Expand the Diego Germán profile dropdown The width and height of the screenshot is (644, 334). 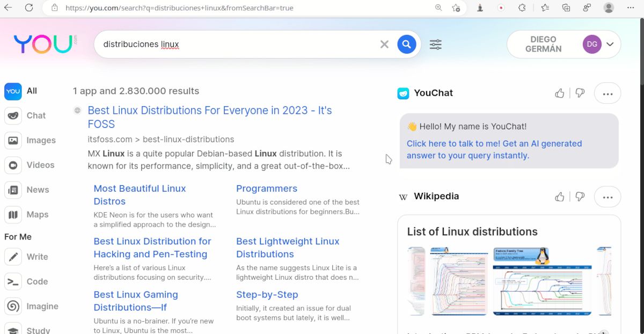pos(610,45)
